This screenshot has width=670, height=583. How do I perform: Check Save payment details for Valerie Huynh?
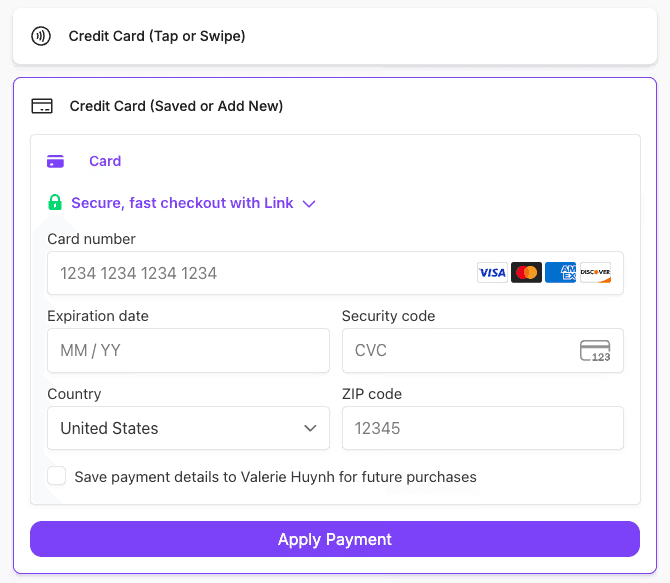point(57,477)
